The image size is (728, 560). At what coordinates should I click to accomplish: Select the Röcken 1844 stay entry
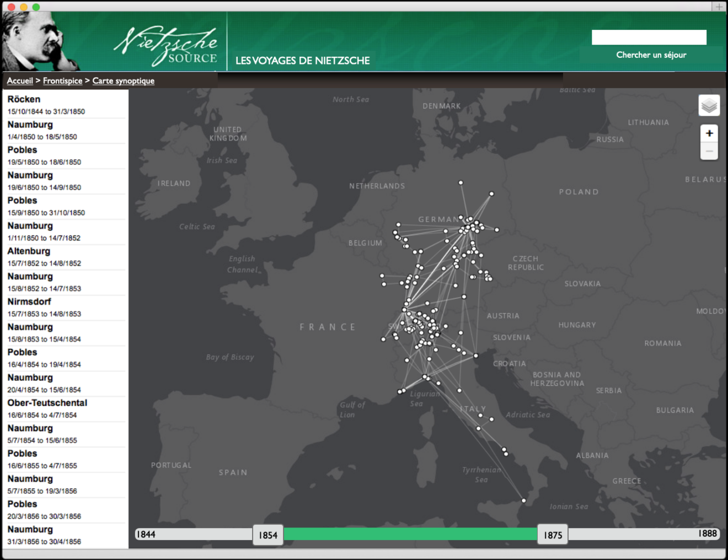coord(46,105)
